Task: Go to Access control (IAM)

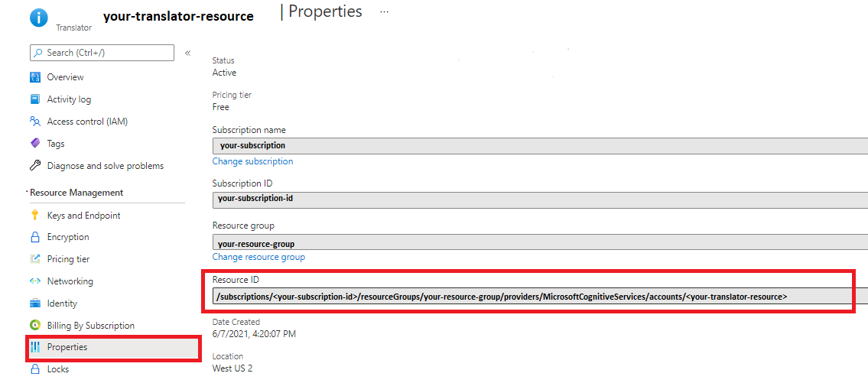Action: pos(87,122)
